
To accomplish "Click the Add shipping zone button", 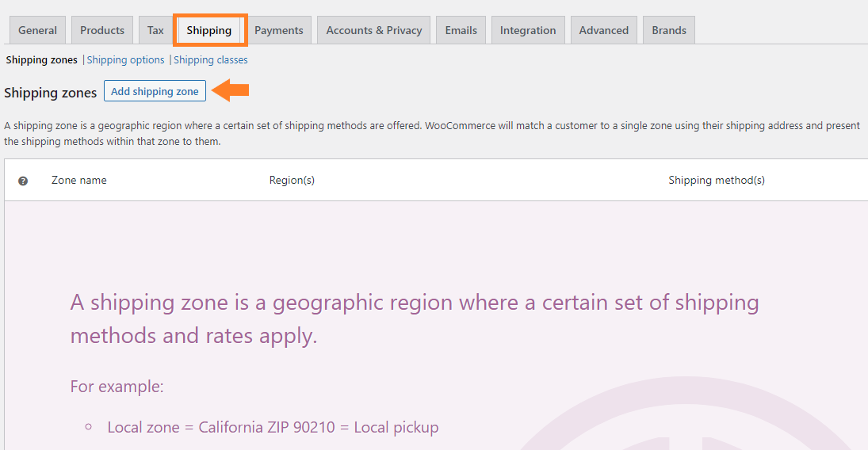I will click(x=155, y=91).
